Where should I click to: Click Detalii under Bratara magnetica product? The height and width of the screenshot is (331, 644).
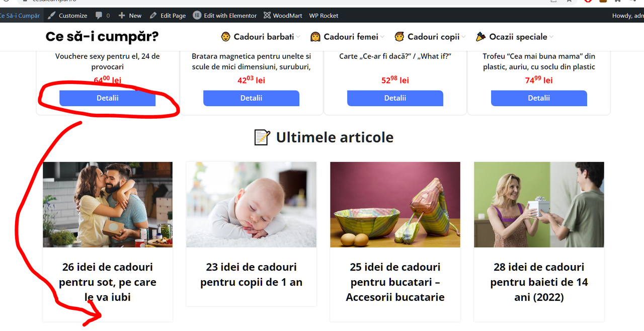click(251, 98)
